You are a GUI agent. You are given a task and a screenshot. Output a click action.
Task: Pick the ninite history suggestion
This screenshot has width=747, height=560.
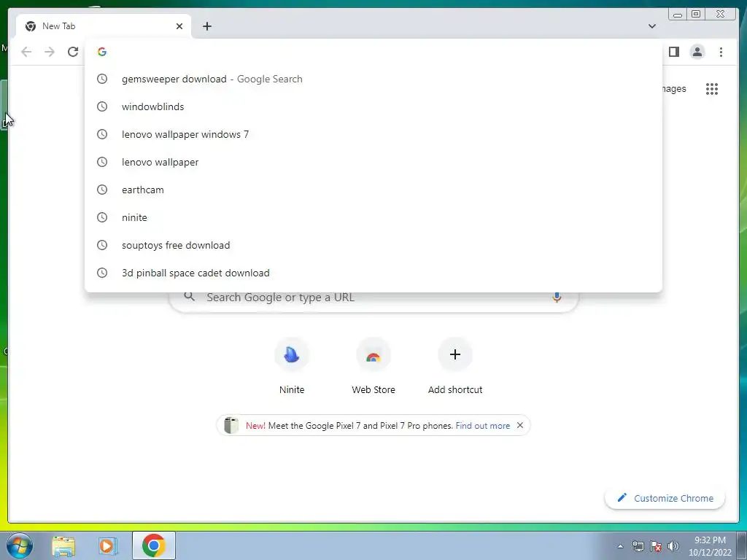pyautogui.click(x=373, y=217)
